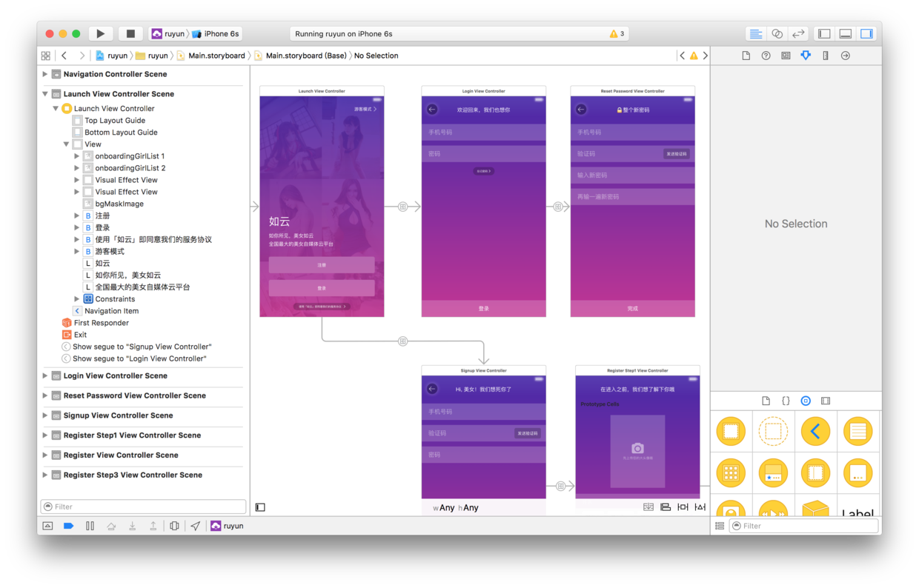Show the Object library
This screenshot has height=588, width=919.
(806, 401)
